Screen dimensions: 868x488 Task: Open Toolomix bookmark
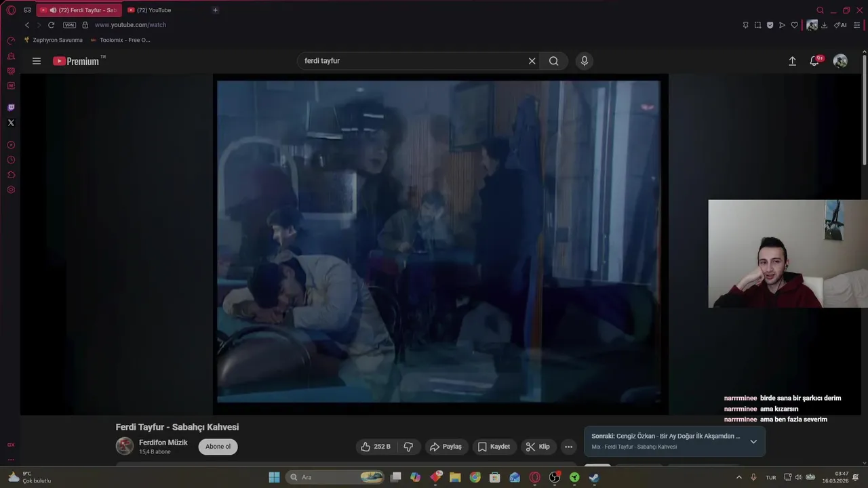pos(120,40)
